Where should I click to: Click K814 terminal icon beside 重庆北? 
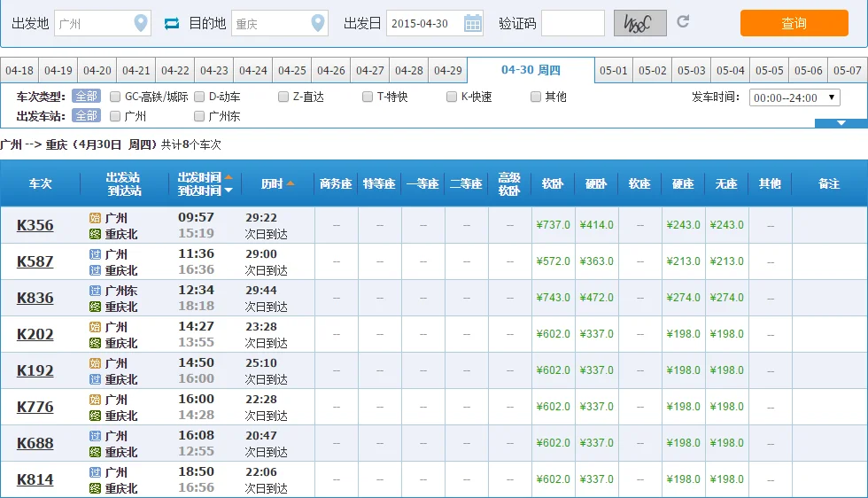point(96,488)
